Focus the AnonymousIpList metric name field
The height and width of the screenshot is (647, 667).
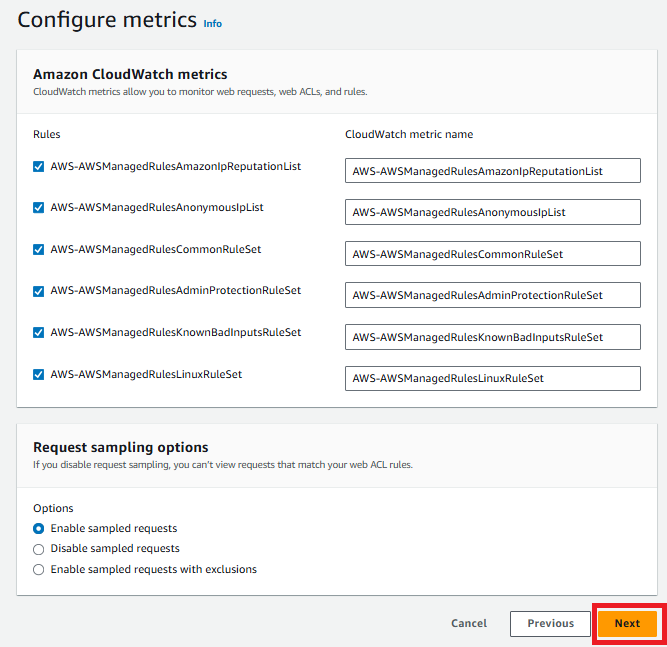[x=493, y=212]
